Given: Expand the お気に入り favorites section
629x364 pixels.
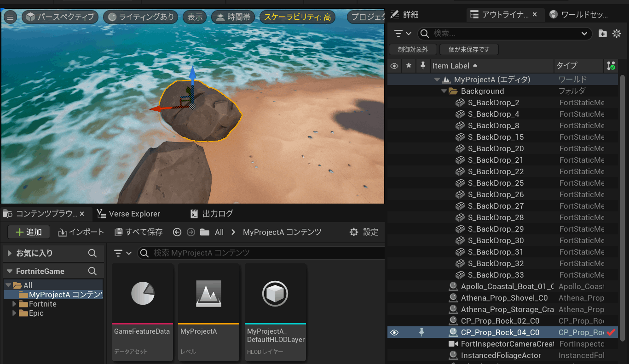Looking at the screenshot, I should coord(10,253).
